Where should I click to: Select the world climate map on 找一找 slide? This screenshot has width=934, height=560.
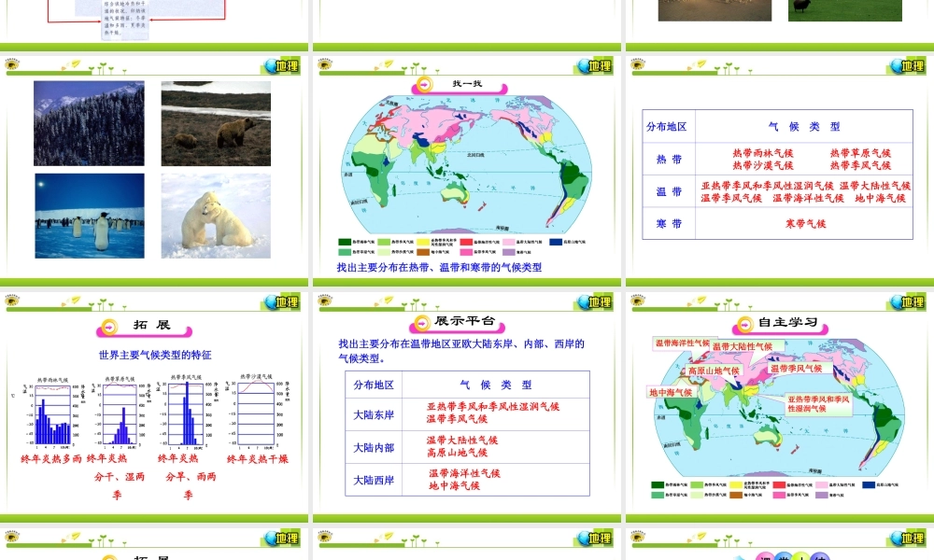[466, 163]
